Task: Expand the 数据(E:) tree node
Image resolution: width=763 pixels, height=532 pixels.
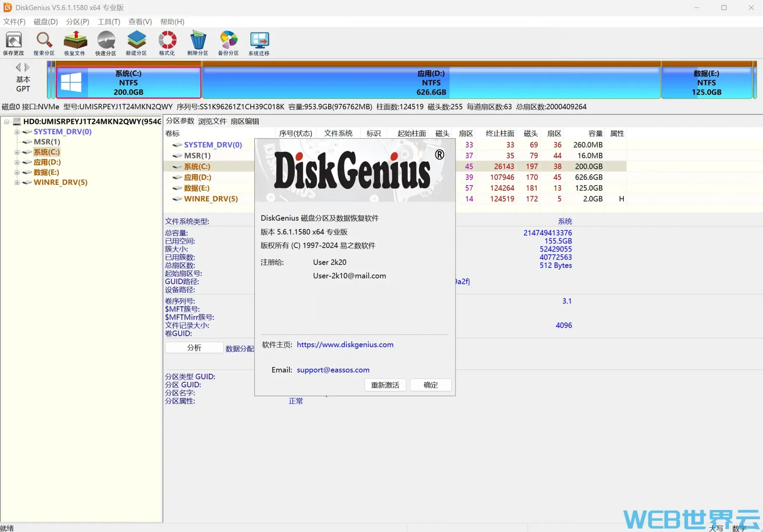Action: (17, 172)
